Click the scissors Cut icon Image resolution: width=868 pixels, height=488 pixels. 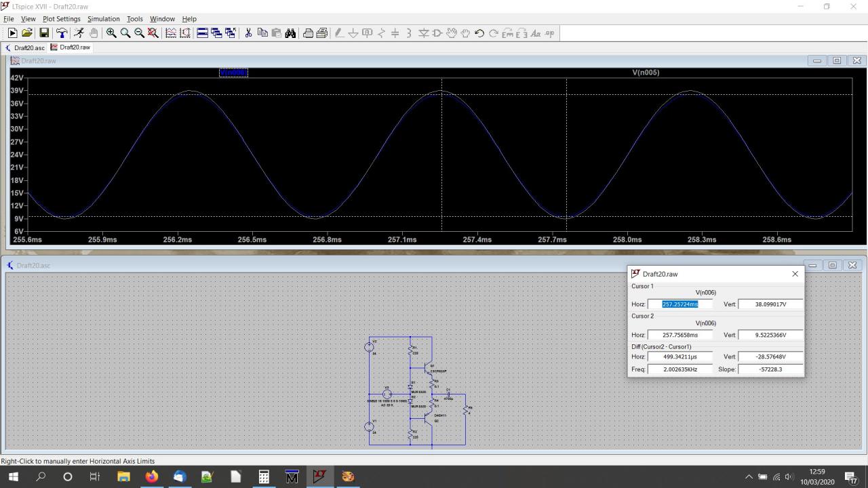coord(248,33)
